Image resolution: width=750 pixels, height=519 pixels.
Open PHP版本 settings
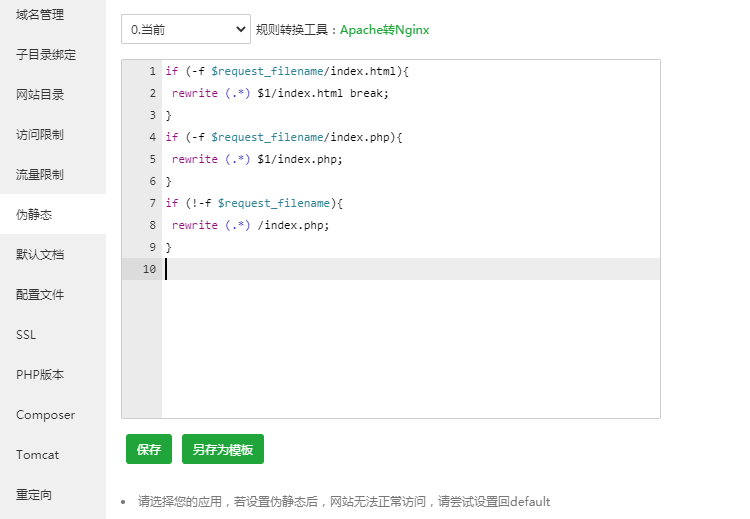tap(40, 375)
